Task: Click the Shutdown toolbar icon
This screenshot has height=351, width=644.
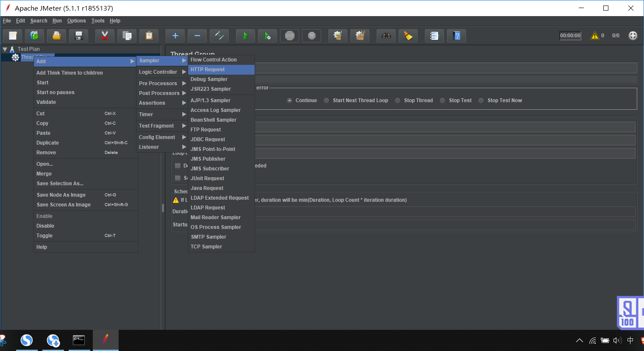Action: (x=312, y=36)
